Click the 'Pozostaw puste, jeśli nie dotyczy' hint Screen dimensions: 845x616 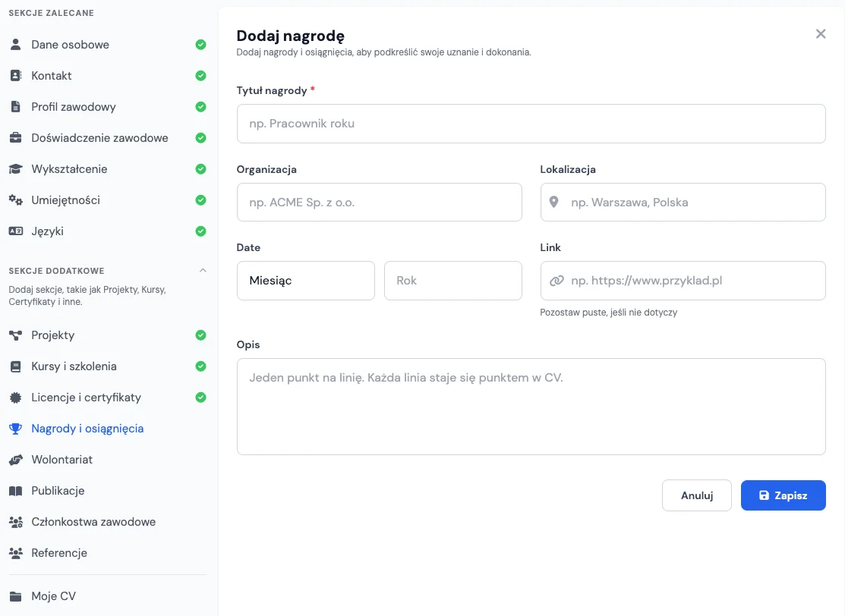point(608,313)
